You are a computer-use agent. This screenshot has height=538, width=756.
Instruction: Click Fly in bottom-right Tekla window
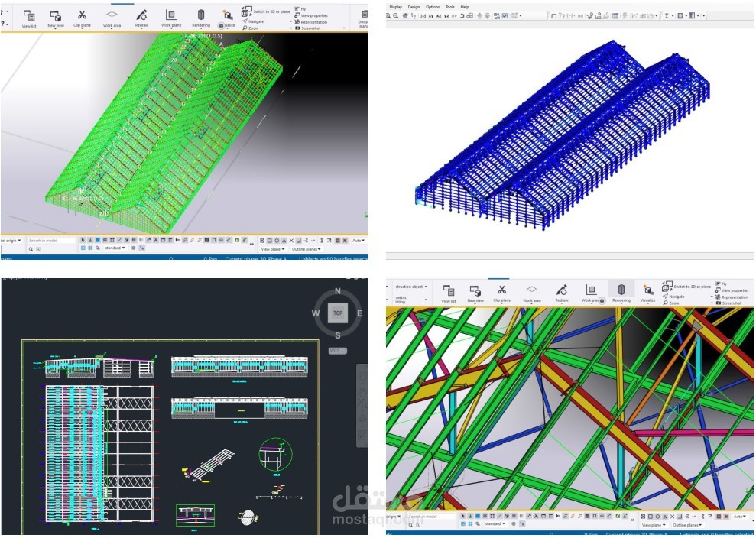pos(722,284)
